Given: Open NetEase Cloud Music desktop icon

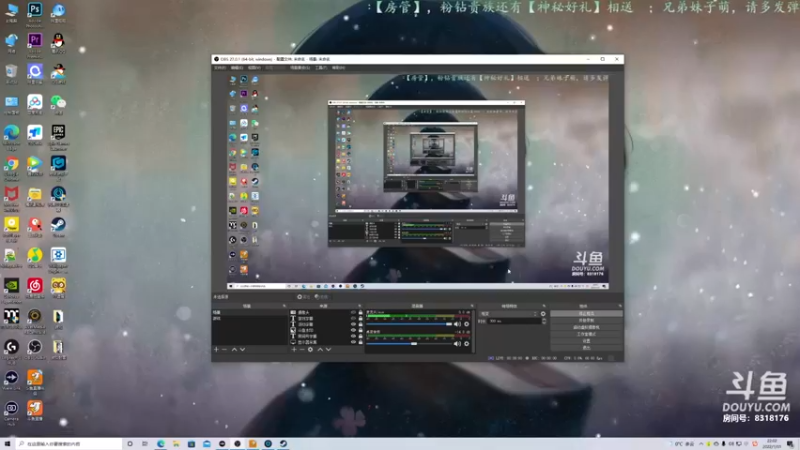Looking at the screenshot, I should coord(35,289).
